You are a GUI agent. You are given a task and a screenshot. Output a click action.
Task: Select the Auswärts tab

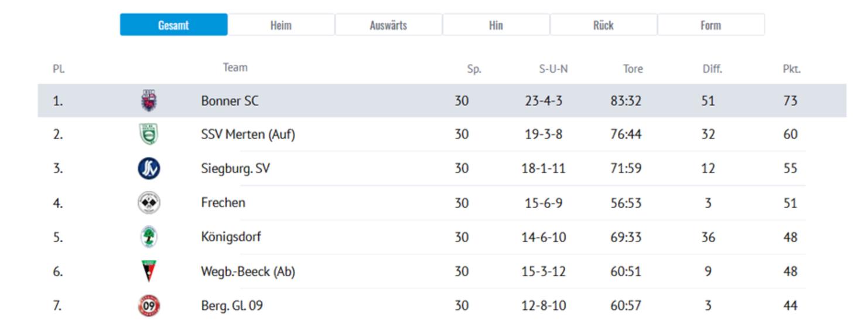(388, 25)
